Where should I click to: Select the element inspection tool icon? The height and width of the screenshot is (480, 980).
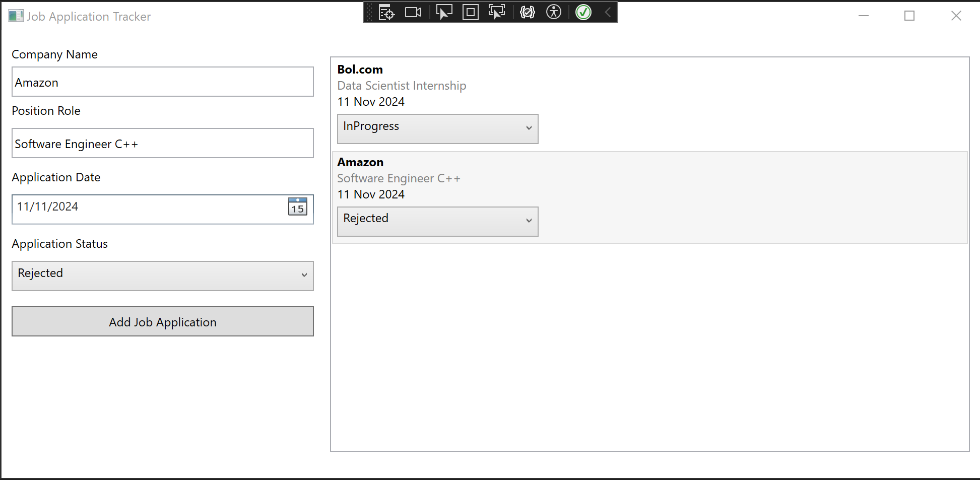[x=386, y=12]
